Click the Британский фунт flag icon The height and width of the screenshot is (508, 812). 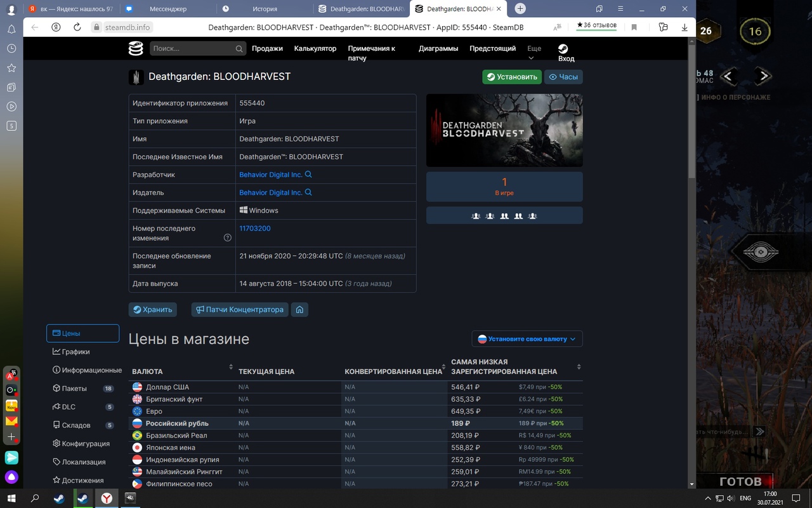[137, 399]
